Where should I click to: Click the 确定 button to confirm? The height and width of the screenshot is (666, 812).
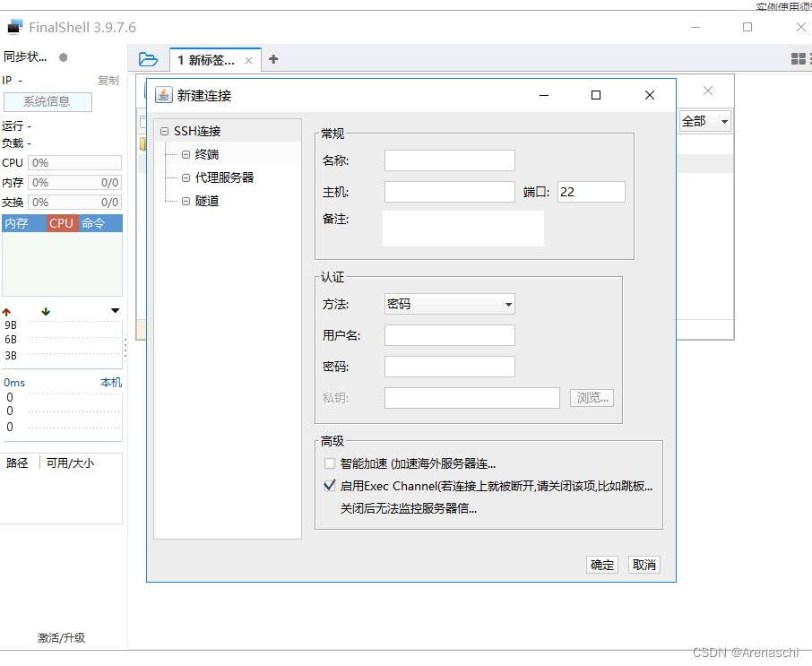(x=601, y=564)
